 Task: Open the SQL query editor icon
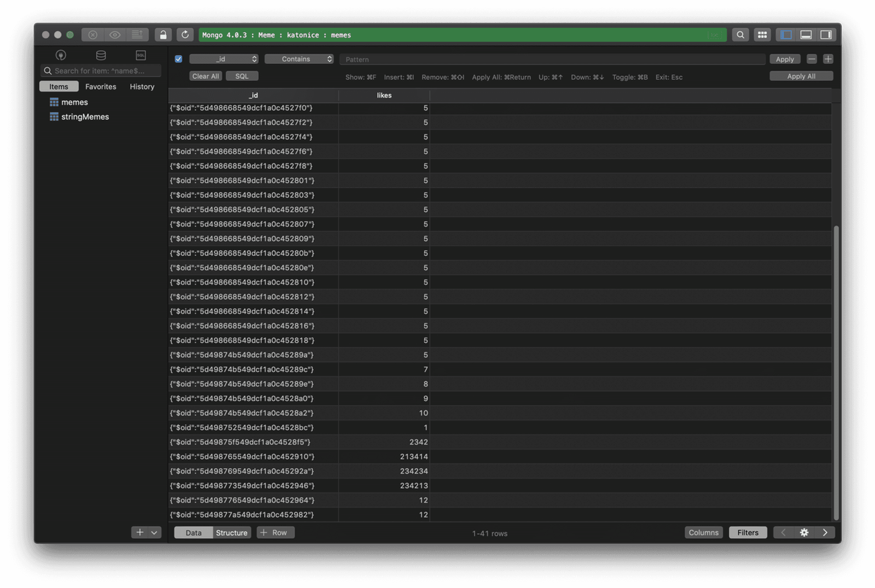141,55
